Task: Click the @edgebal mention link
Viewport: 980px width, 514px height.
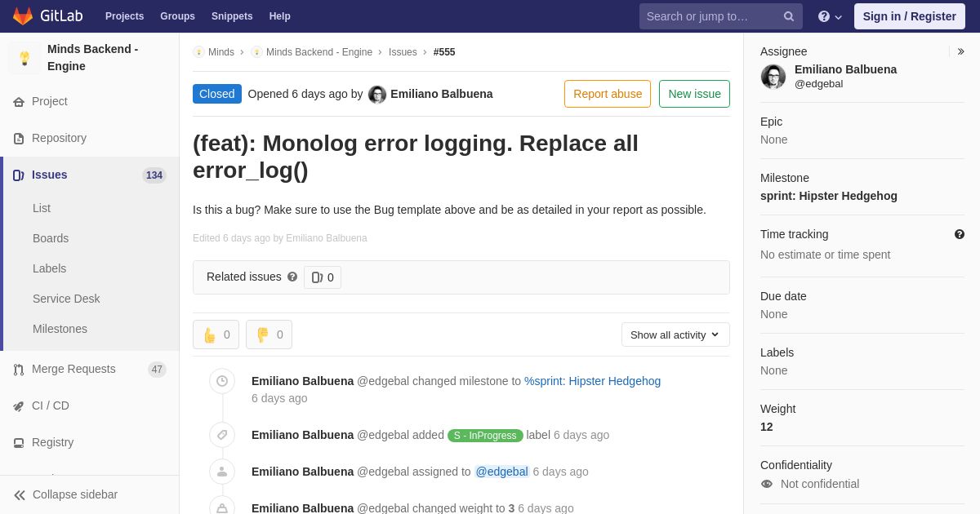Action: pyautogui.click(x=502, y=472)
